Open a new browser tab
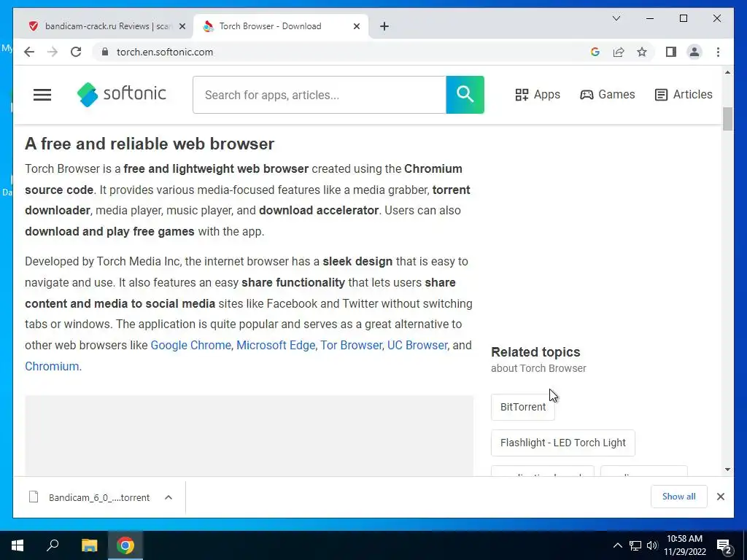 point(384,26)
